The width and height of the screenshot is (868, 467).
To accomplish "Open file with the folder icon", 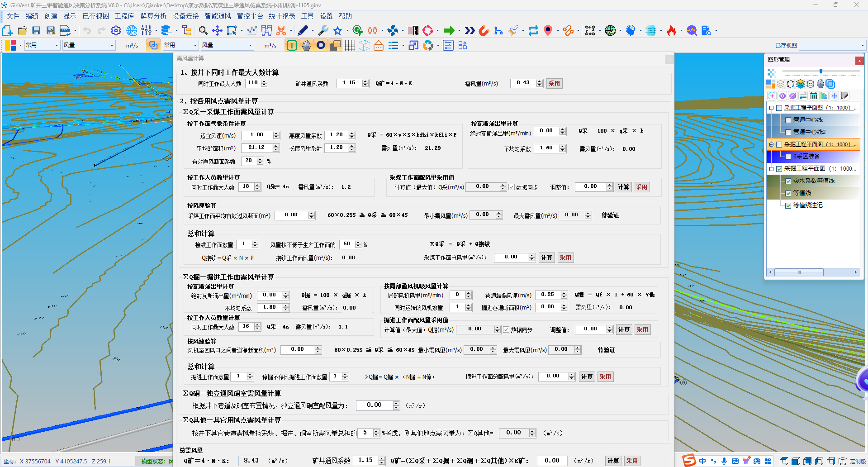I will 22,30.
